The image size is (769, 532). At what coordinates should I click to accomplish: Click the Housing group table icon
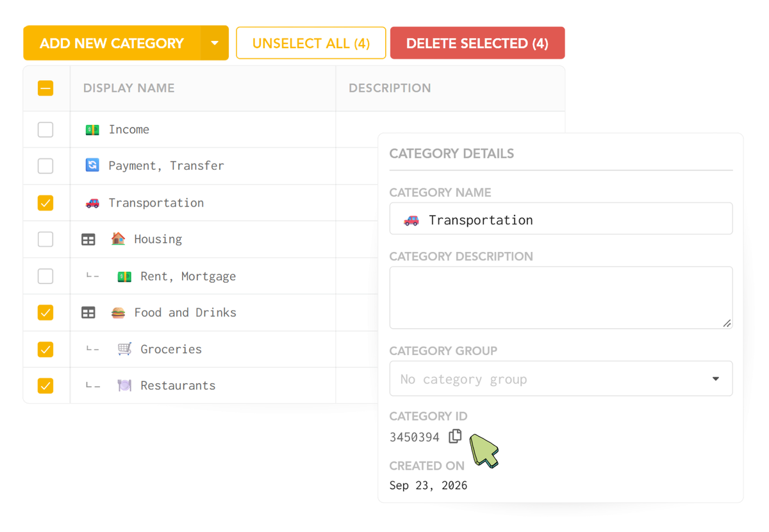[x=88, y=240]
